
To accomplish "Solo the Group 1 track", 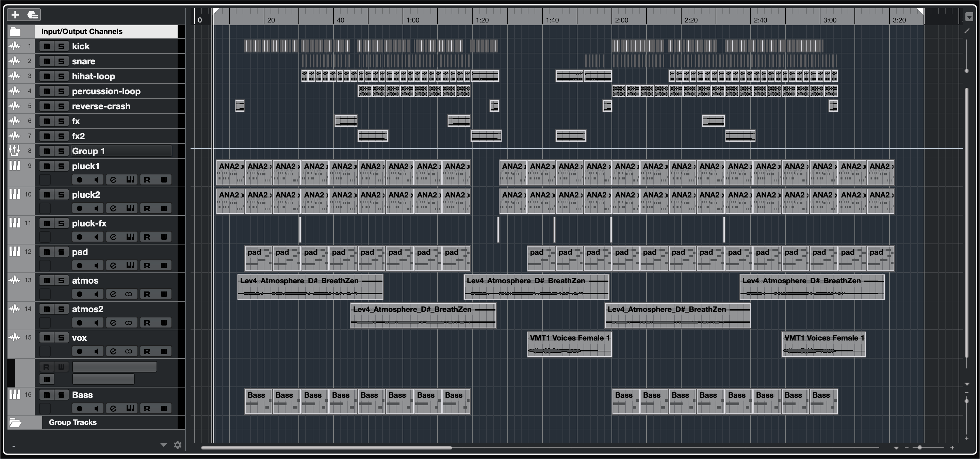I will (61, 151).
